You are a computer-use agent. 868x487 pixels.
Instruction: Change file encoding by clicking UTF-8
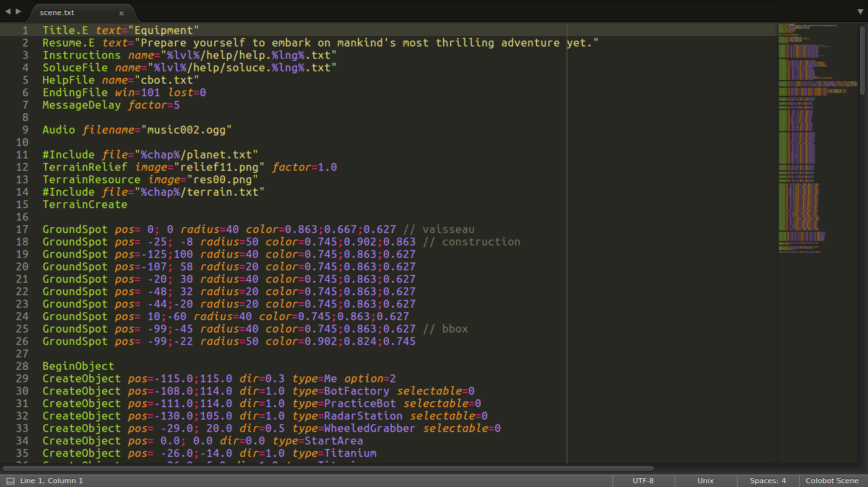[x=643, y=480]
